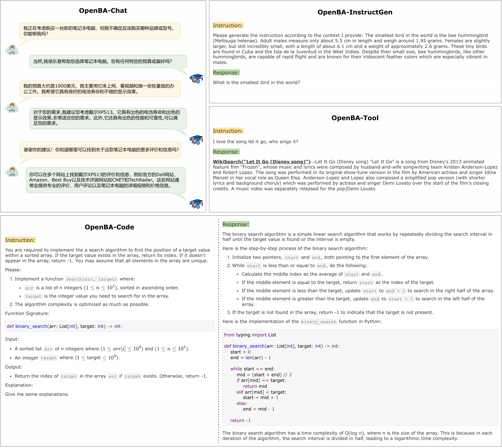
Task: Click the Instruction label in OpenBA-InstructGen
Action: pyautogui.click(x=228, y=25)
